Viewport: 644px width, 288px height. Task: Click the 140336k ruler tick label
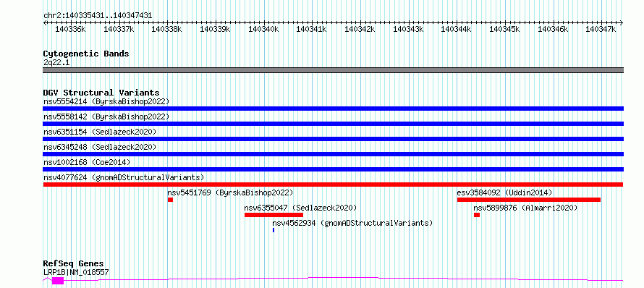[70, 29]
